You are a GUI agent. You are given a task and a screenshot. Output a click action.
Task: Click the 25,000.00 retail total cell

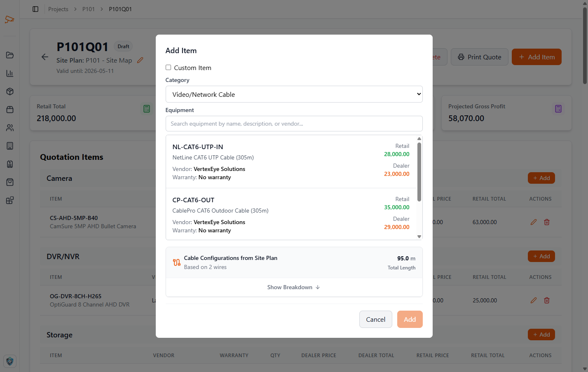[485, 300]
